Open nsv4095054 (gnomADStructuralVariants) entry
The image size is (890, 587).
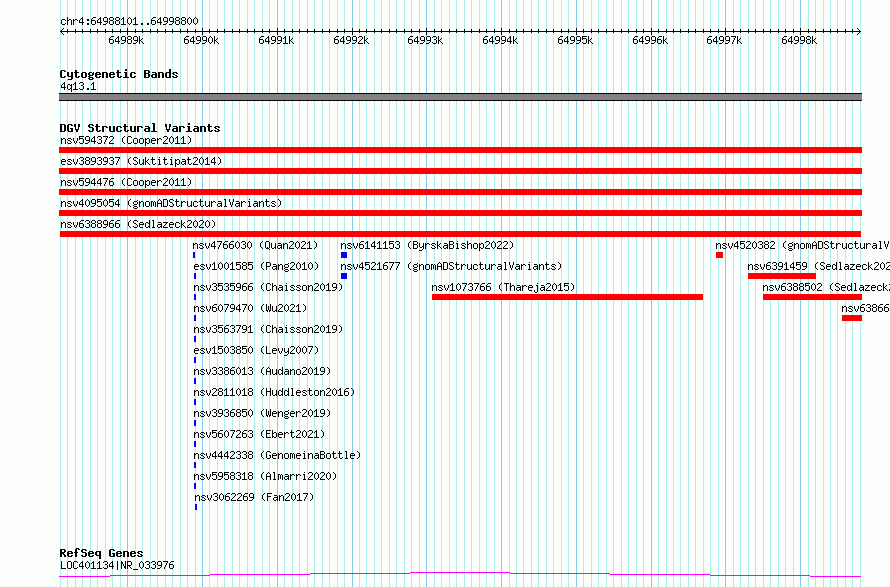(x=171, y=203)
